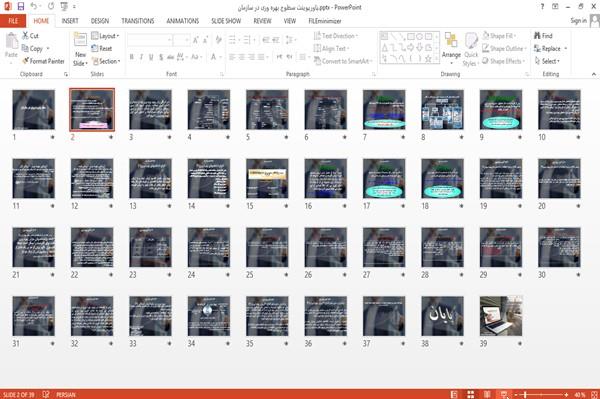Select slide 1 thumbnail
Screen dimensions: 600x399
click(34, 109)
